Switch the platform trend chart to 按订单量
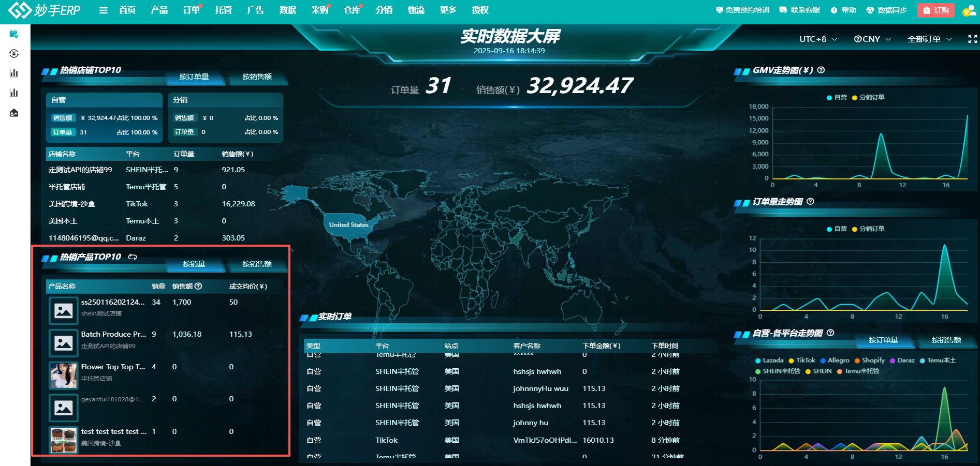Image resolution: width=980 pixels, height=466 pixels. point(884,340)
